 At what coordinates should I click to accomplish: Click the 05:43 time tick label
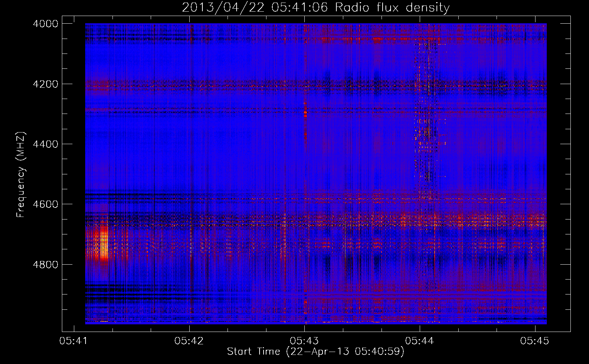click(304, 341)
